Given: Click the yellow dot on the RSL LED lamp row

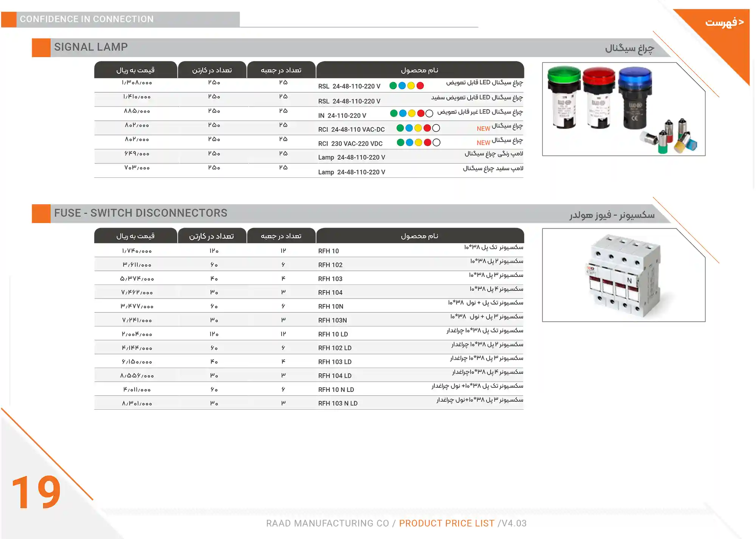Looking at the screenshot, I should 411,85.
